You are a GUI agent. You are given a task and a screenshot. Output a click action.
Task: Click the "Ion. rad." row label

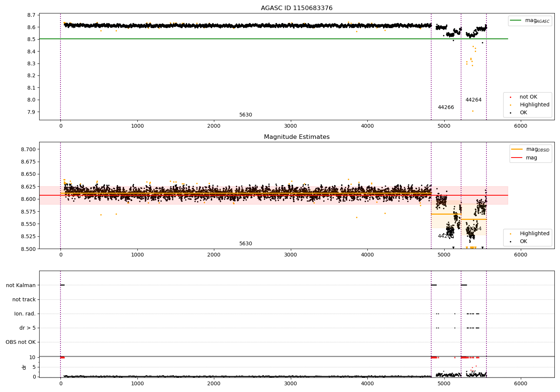click(x=25, y=314)
